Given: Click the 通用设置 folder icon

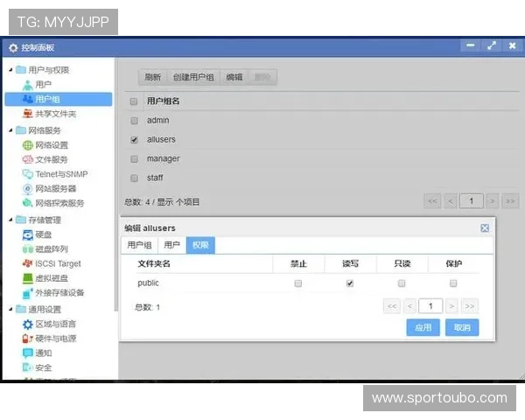Looking at the screenshot, I should pyautogui.click(x=21, y=309).
